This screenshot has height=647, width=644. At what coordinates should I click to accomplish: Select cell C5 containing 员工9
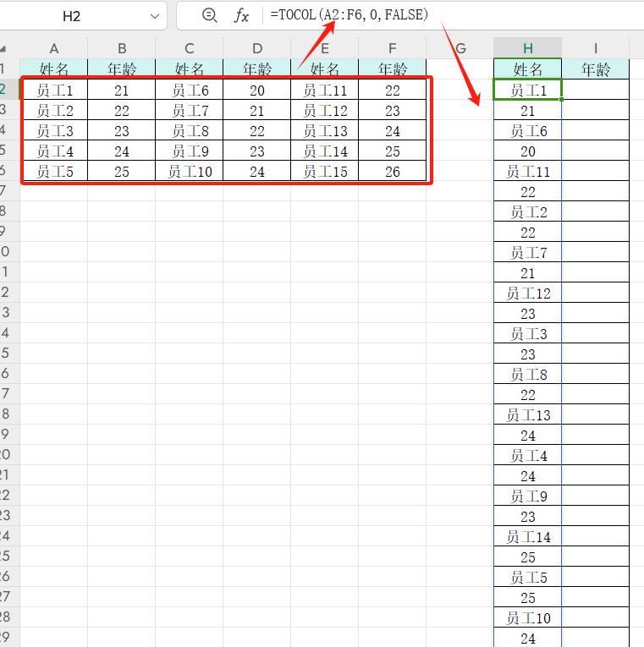point(189,151)
